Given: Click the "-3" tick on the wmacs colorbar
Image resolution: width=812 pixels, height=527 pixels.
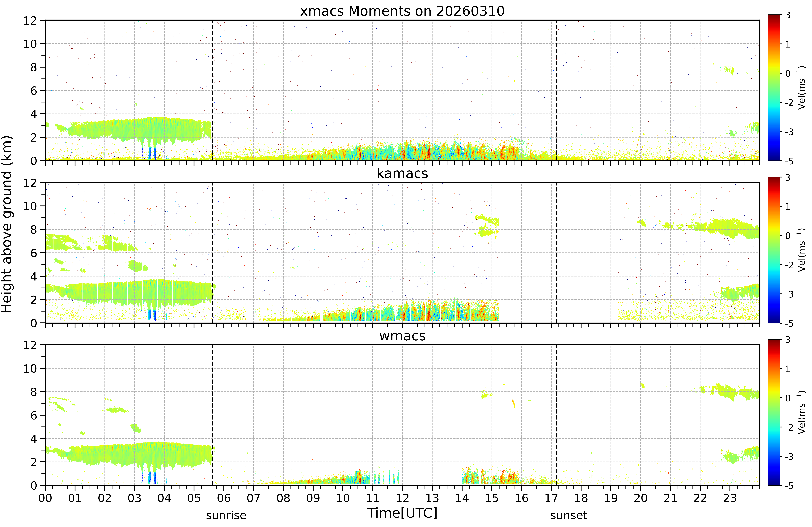Looking at the screenshot, I should (x=789, y=456).
